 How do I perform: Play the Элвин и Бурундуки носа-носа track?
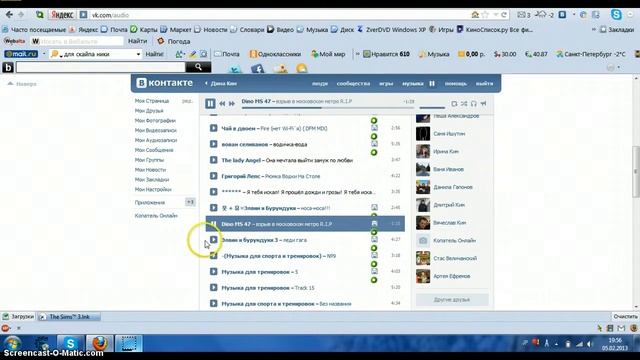coord(213,208)
